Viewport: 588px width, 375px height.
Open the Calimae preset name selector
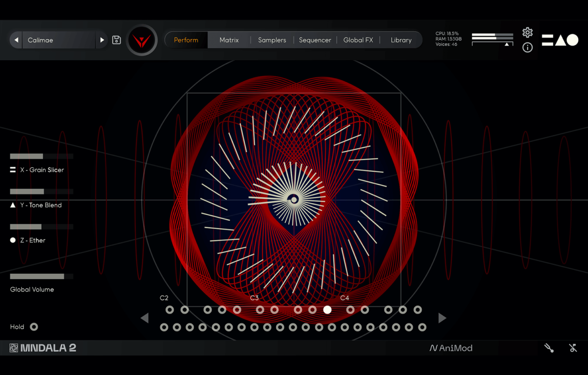pyautogui.click(x=59, y=40)
